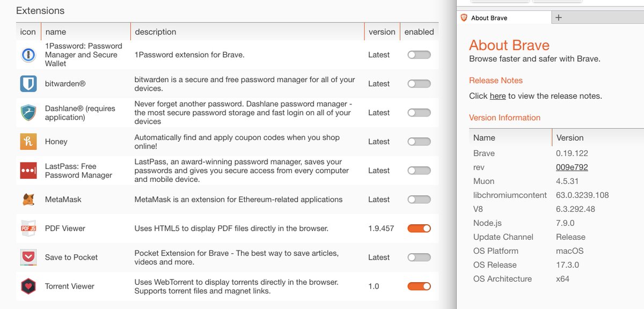Viewport: 644px width, 309px height.
Task: Click the libchromiumcontent 63.0.3239.108 value
Action: point(582,195)
